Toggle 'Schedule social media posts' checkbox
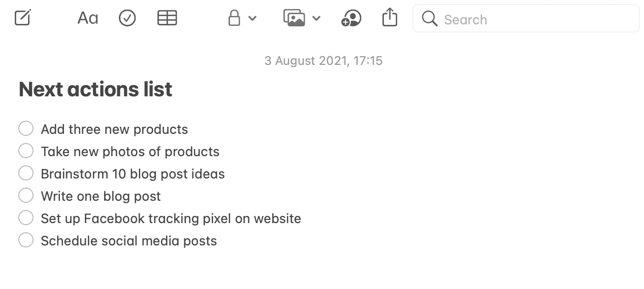 click(26, 240)
